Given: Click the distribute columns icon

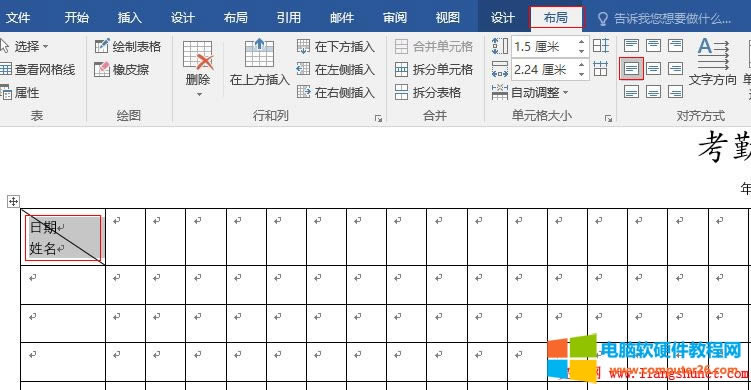Looking at the screenshot, I should click(601, 69).
